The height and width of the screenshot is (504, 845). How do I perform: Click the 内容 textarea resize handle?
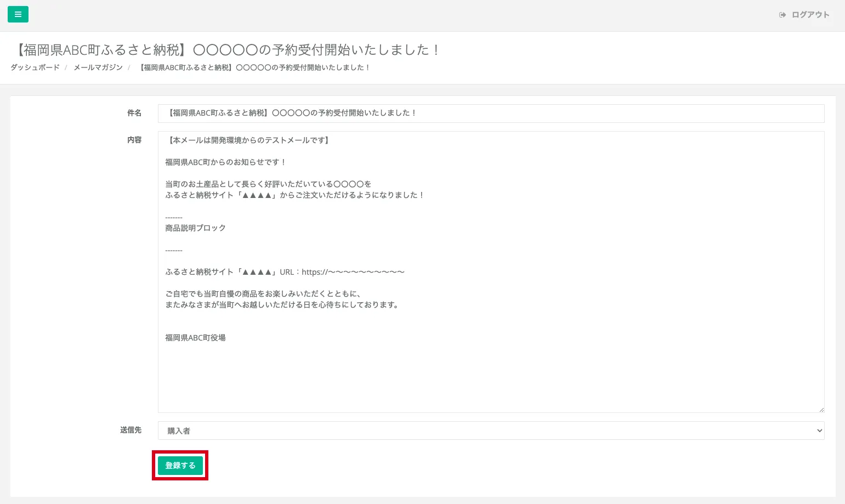[x=821, y=409]
